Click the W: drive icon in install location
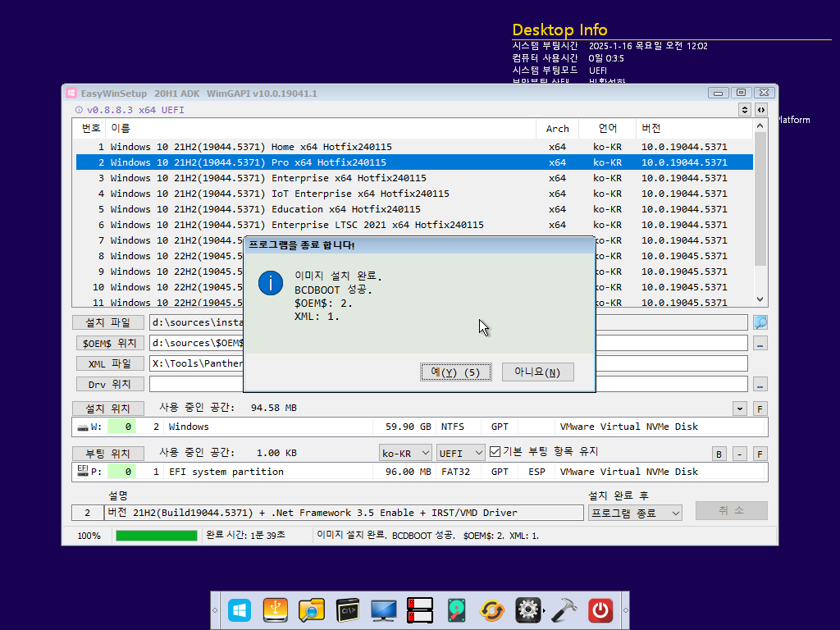 pyautogui.click(x=83, y=427)
